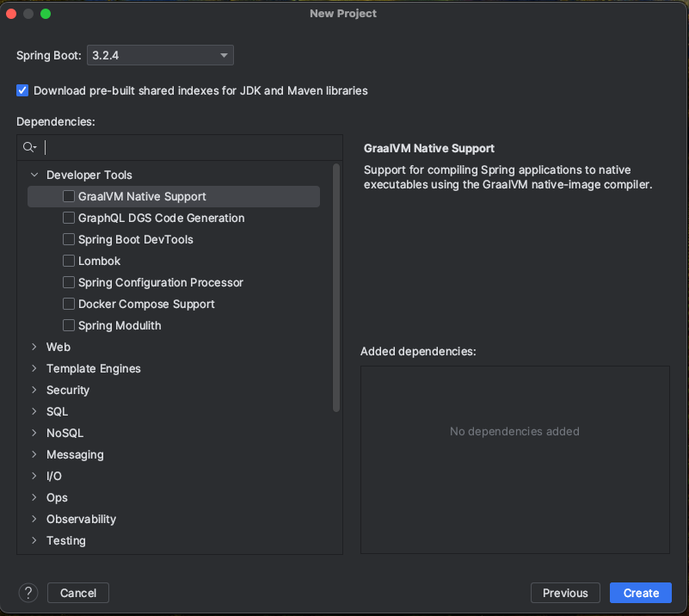689x616 pixels.
Task: Expand the Ops category
Action: pyautogui.click(x=34, y=498)
